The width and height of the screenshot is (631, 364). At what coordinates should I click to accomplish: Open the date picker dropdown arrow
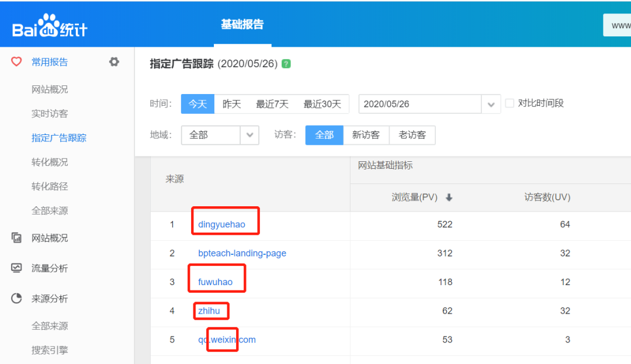tap(491, 104)
